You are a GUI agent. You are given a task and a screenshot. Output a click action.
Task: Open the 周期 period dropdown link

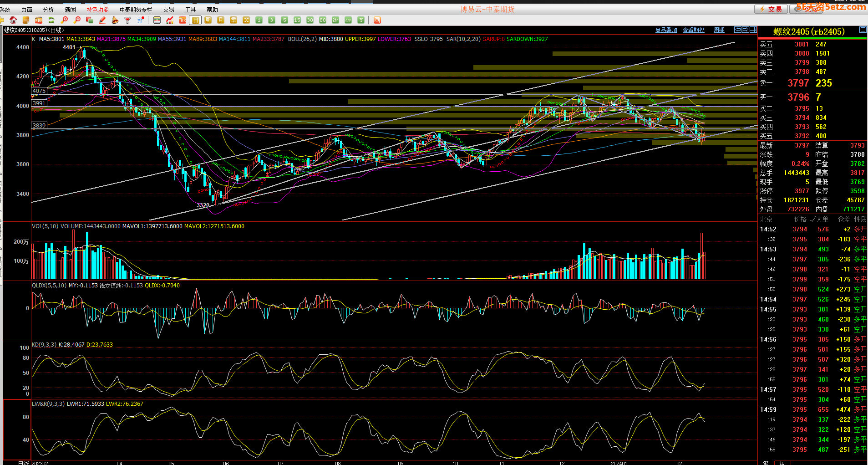tap(719, 30)
